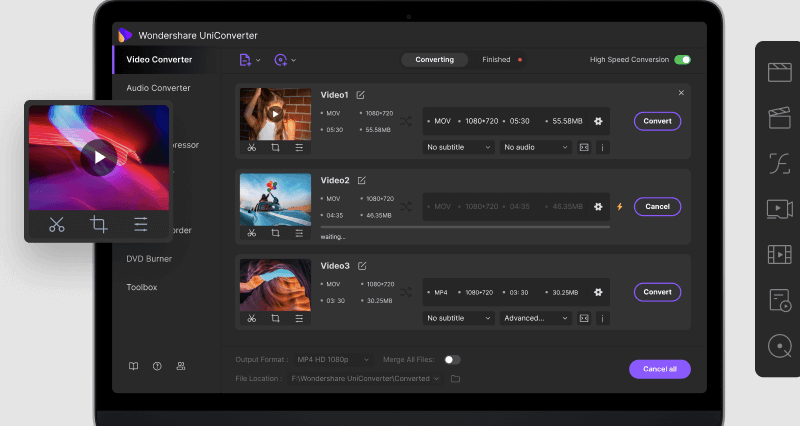Screen dimensions: 800x426
Task: Click the screen recorder icon in right strip
Action: pyautogui.click(x=780, y=209)
